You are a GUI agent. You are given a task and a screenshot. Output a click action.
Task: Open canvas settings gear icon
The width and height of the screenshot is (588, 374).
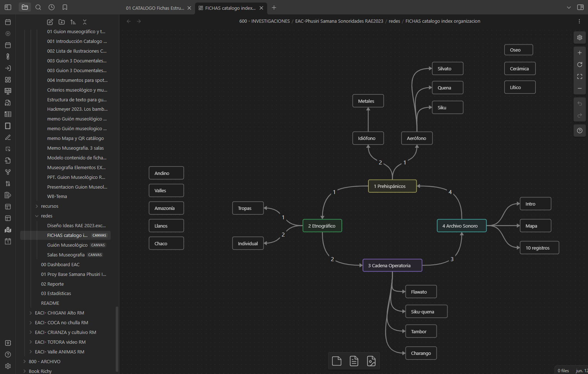(580, 38)
